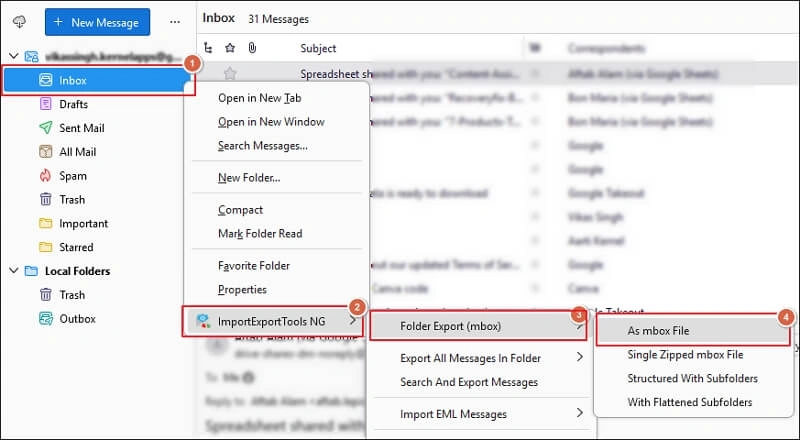Click the ImportExportTools NG icon
This screenshot has height=440, width=800.
coord(203,321)
